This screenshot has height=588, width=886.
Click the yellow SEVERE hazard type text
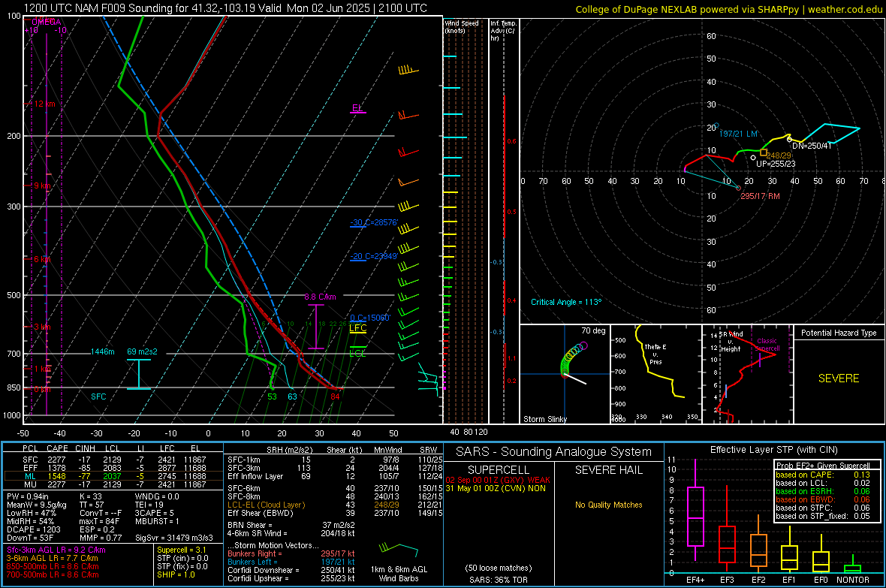pos(839,378)
